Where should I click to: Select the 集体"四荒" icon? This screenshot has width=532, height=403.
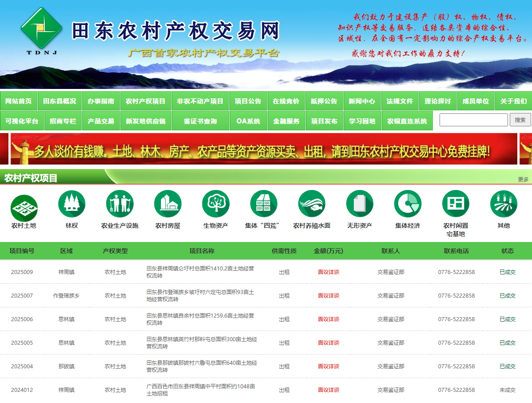264,204
